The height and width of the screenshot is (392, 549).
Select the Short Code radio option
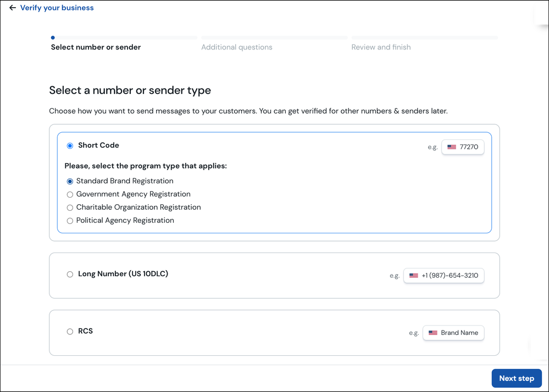(x=70, y=145)
